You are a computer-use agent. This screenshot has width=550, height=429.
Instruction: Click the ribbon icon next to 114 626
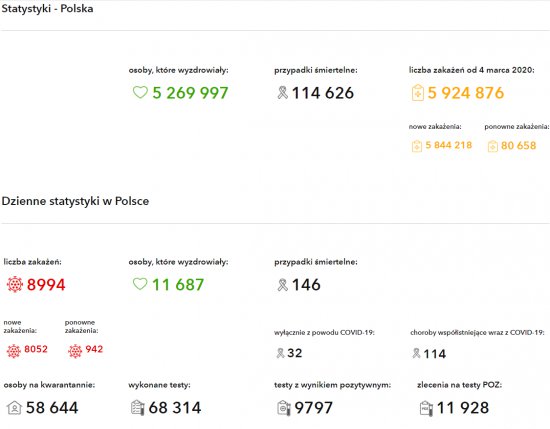tap(282, 93)
